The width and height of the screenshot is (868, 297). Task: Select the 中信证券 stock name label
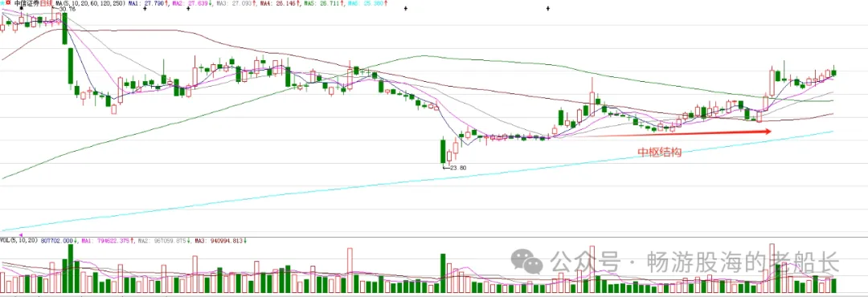click(x=27, y=3)
